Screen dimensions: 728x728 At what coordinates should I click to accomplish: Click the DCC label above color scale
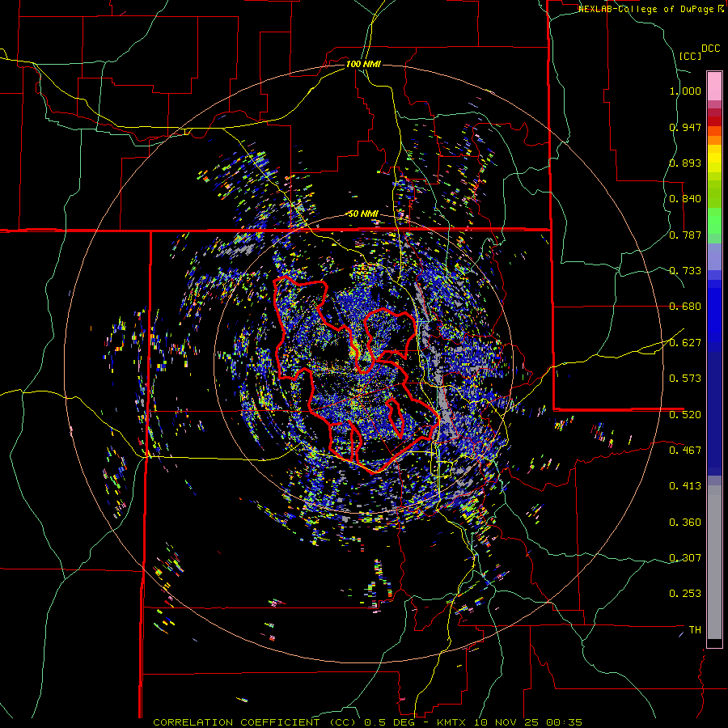pyautogui.click(x=710, y=49)
